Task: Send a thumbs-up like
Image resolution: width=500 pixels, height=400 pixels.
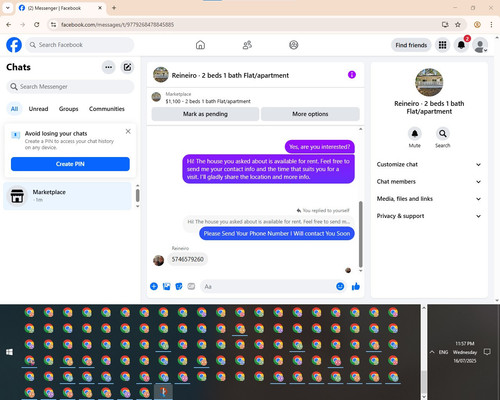Action: click(356, 286)
